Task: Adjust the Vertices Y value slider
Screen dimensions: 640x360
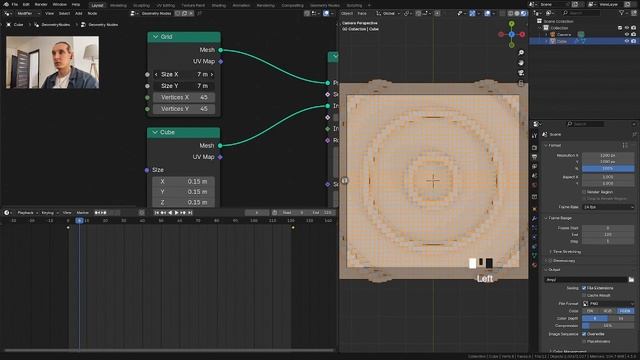Action: pyautogui.click(x=184, y=109)
